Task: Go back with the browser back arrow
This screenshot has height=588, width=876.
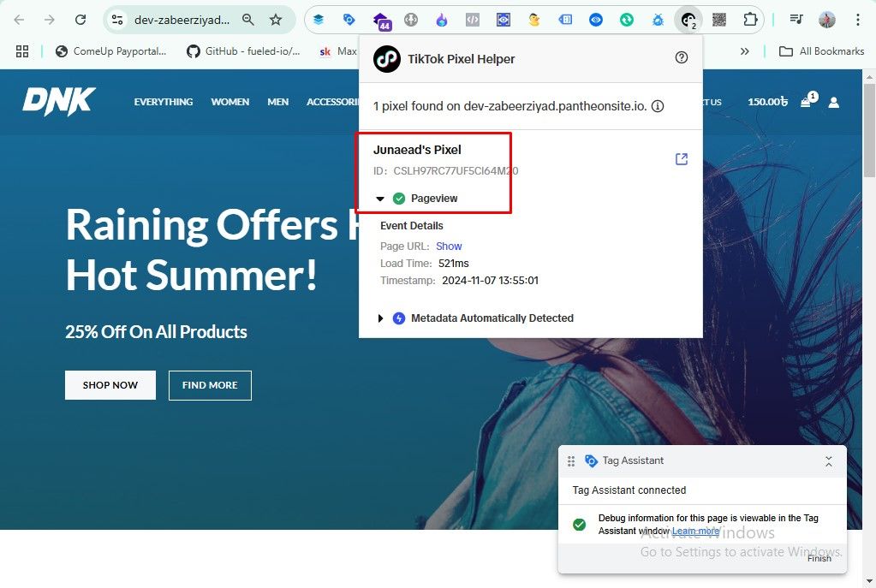Action: click(19, 20)
